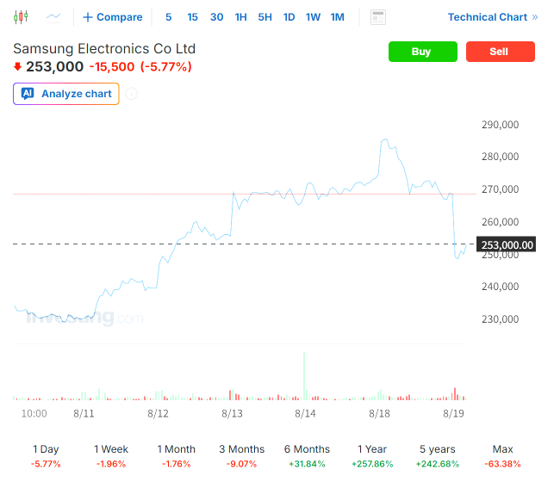Click the red Sell button
This screenshot has width=554, height=482.
(x=500, y=52)
